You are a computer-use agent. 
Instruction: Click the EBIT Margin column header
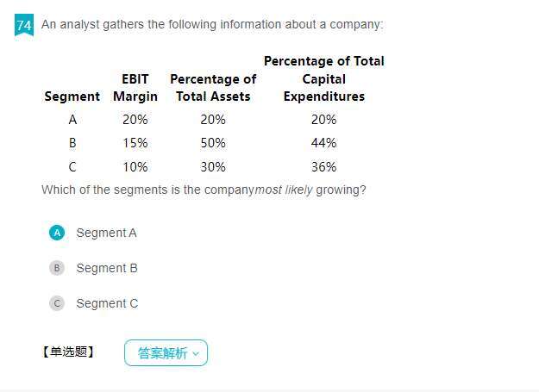pyautogui.click(x=135, y=88)
